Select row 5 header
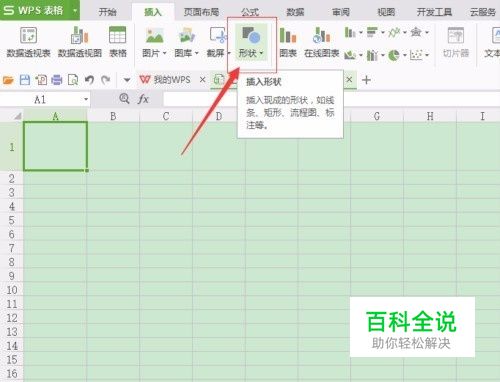 point(12,220)
